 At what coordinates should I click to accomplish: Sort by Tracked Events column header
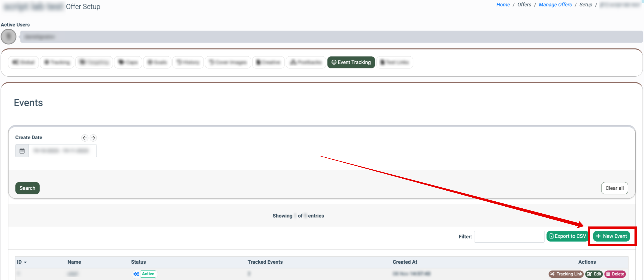coord(265,262)
